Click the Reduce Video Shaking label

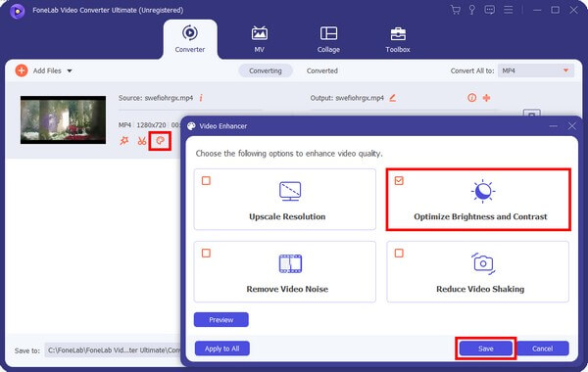click(x=480, y=289)
